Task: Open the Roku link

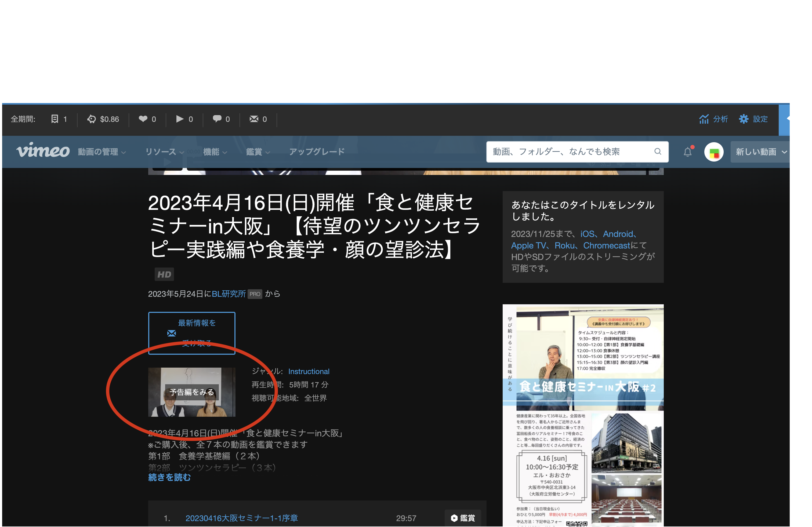Action: click(x=564, y=246)
